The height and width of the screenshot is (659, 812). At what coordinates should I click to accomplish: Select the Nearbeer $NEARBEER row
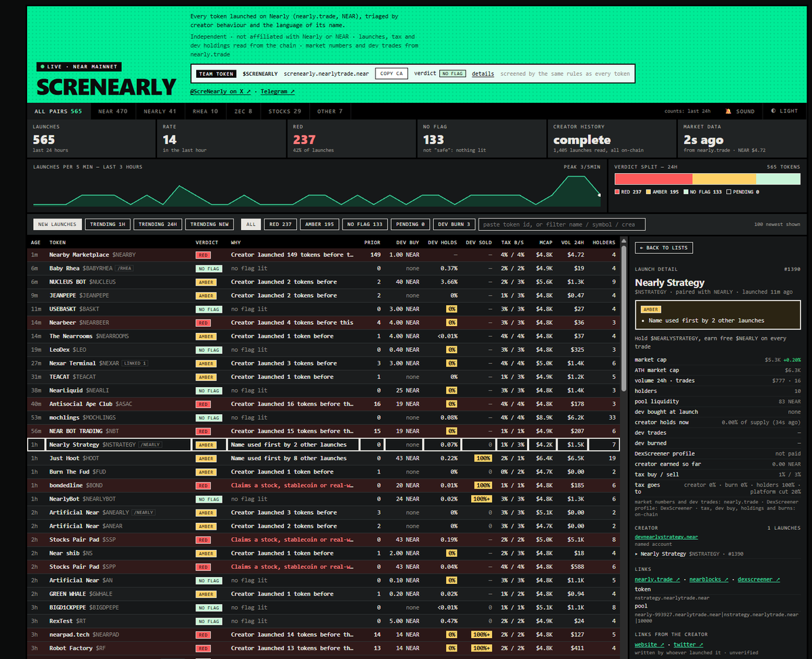323,322
